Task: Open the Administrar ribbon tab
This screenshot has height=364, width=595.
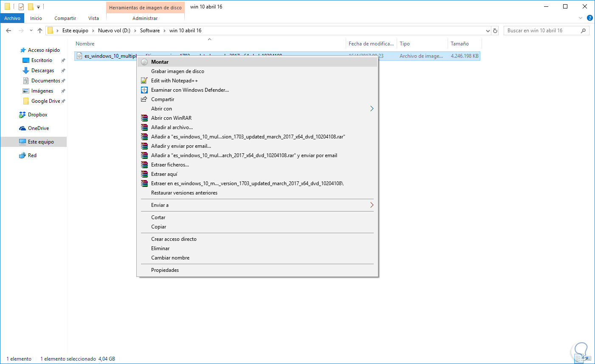Action: pos(145,18)
